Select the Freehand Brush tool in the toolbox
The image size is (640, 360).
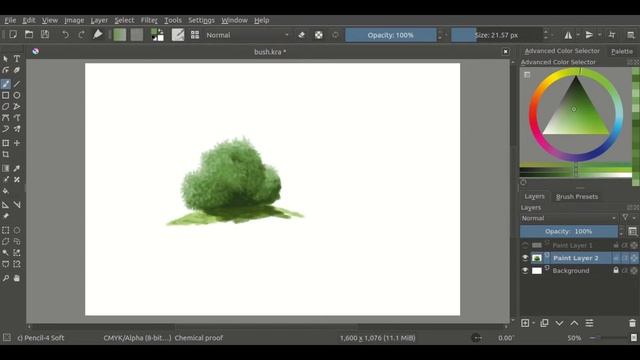coord(6,84)
